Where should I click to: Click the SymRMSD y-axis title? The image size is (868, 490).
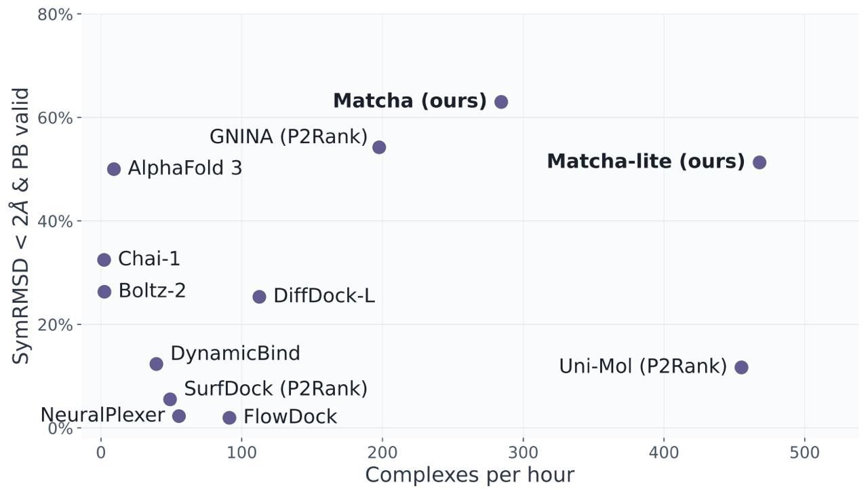[x=22, y=225]
